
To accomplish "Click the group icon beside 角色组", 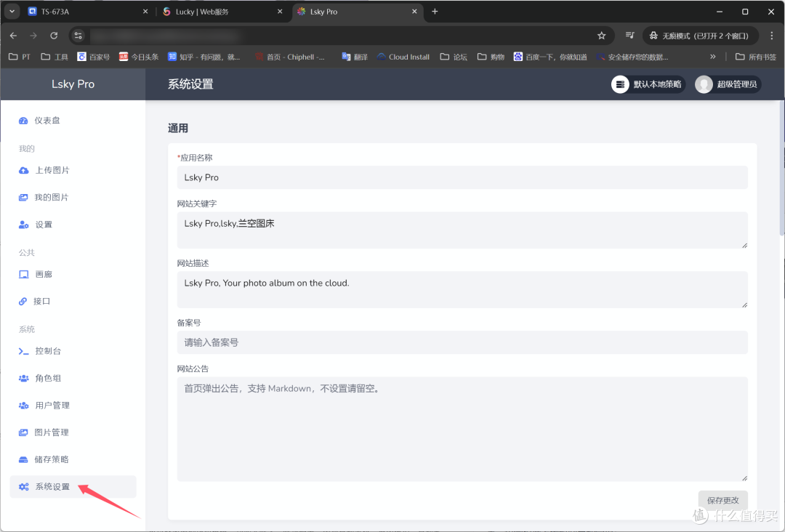I will pos(23,379).
